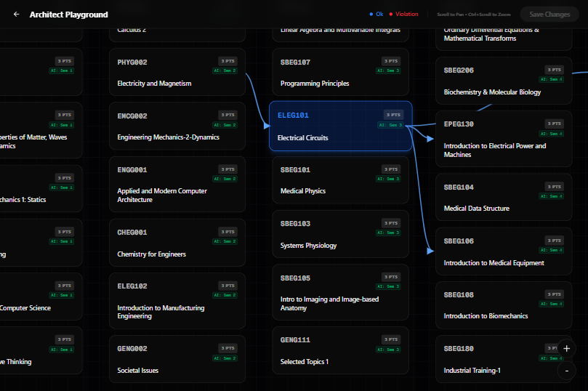The width and height of the screenshot is (588, 391).
Task: Click the Save Changes button
Action: 549,15
